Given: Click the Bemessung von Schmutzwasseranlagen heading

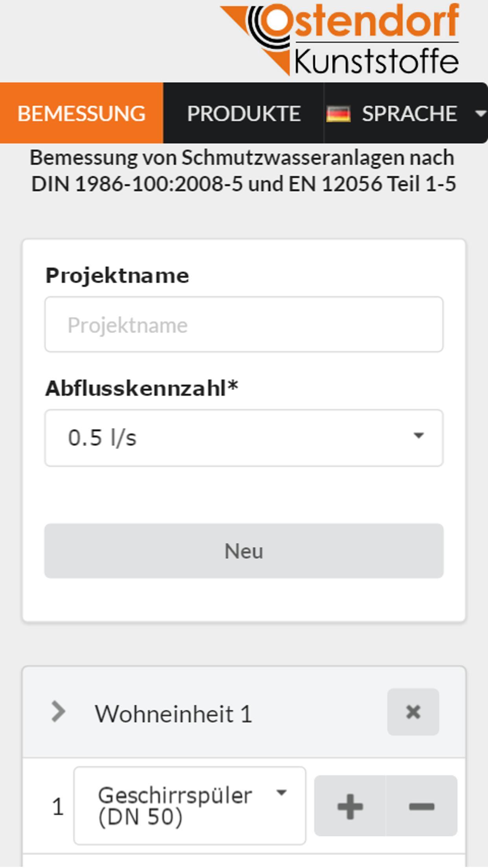Looking at the screenshot, I should click(243, 171).
